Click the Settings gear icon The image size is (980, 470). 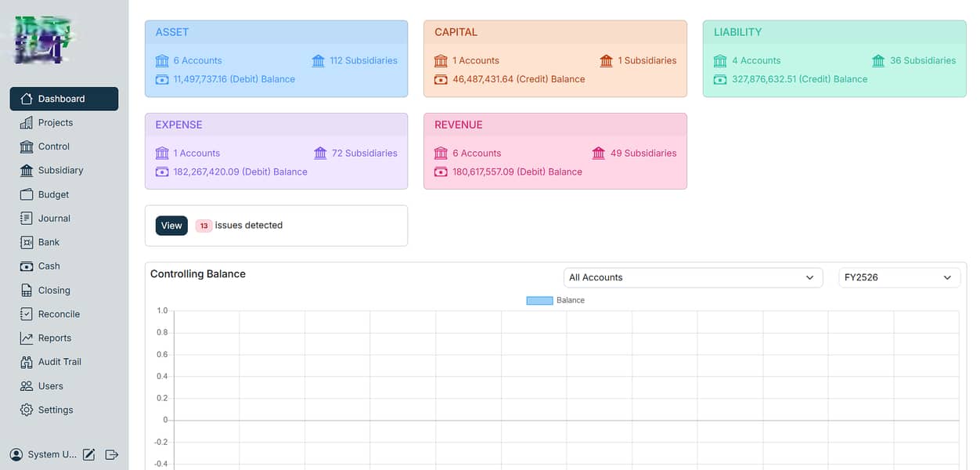pos(27,410)
